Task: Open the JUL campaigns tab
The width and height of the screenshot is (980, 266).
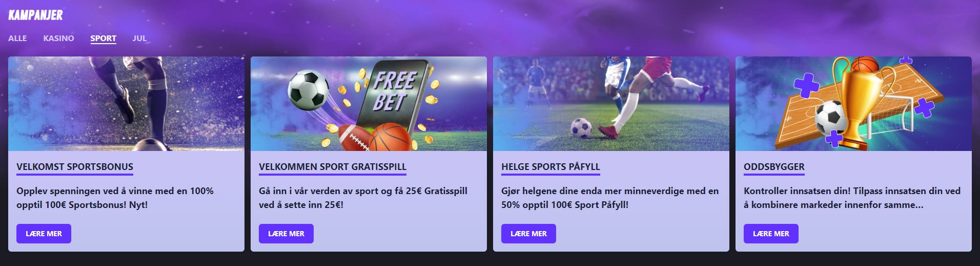Action: pyautogui.click(x=139, y=38)
